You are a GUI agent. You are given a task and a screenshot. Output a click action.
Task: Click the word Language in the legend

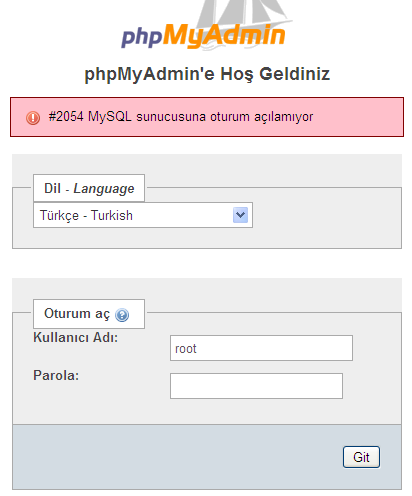click(x=104, y=189)
